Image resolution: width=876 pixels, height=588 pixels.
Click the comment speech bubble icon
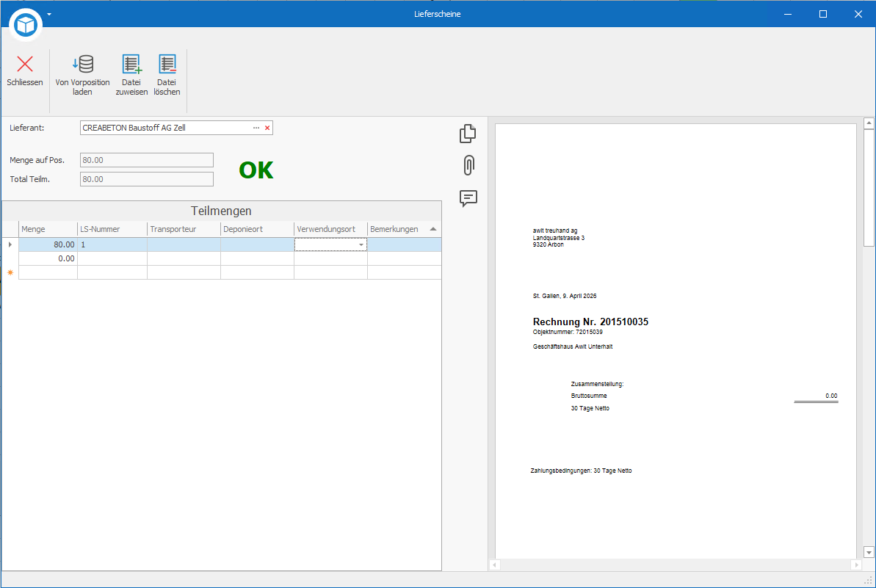(468, 198)
